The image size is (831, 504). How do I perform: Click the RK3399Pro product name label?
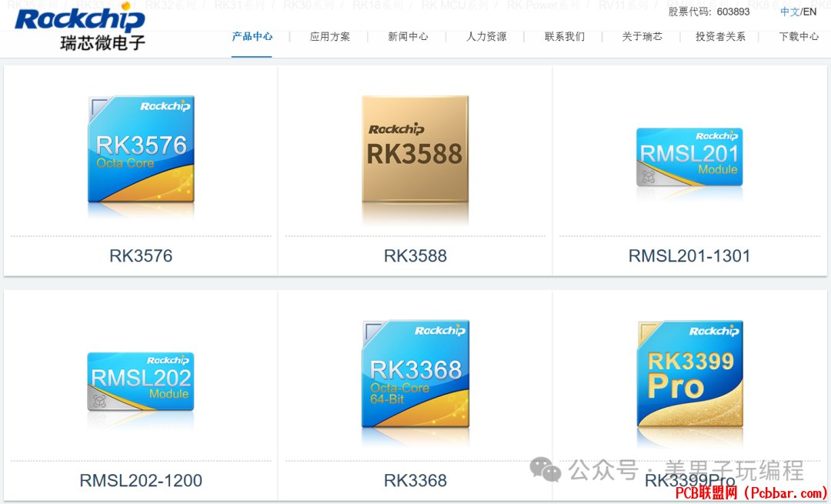pyautogui.click(x=689, y=481)
